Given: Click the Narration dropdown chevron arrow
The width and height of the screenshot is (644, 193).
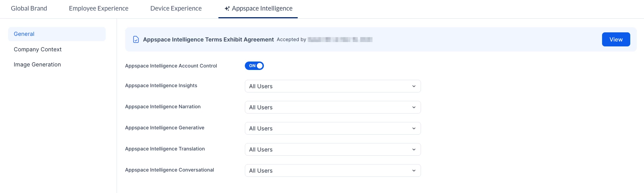Looking at the screenshot, I should [414, 107].
